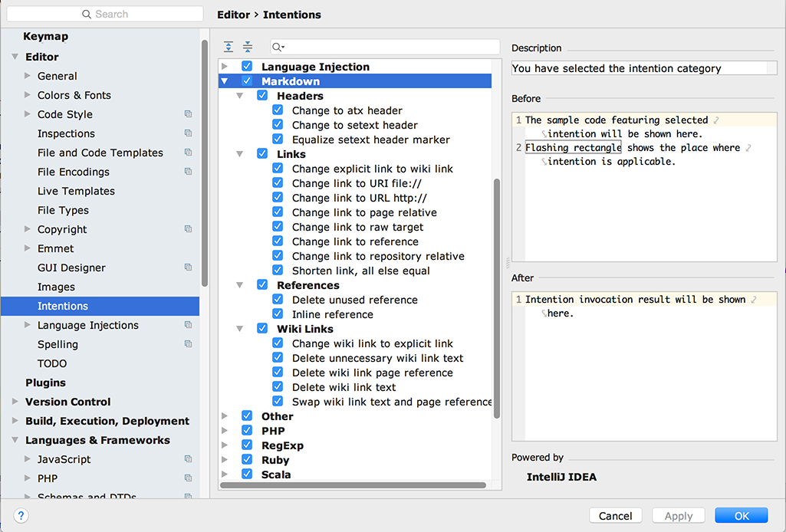This screenshot has width=786, height=532.
Task: Expand the Other intentions category arrow
Action: pos(225,416)
